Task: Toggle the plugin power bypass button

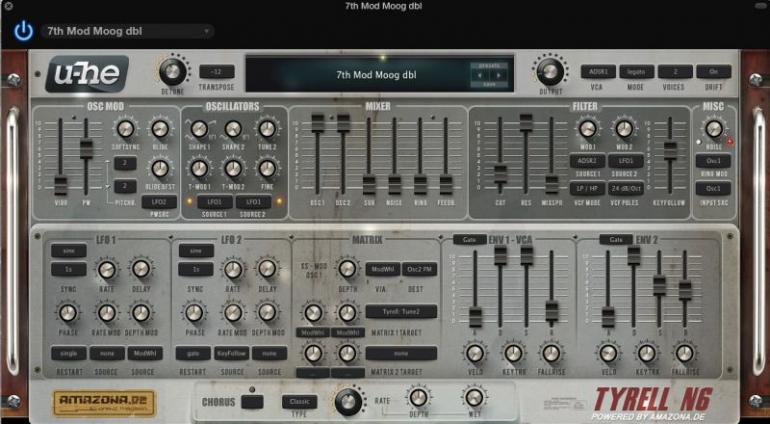Action: point(23,31)
